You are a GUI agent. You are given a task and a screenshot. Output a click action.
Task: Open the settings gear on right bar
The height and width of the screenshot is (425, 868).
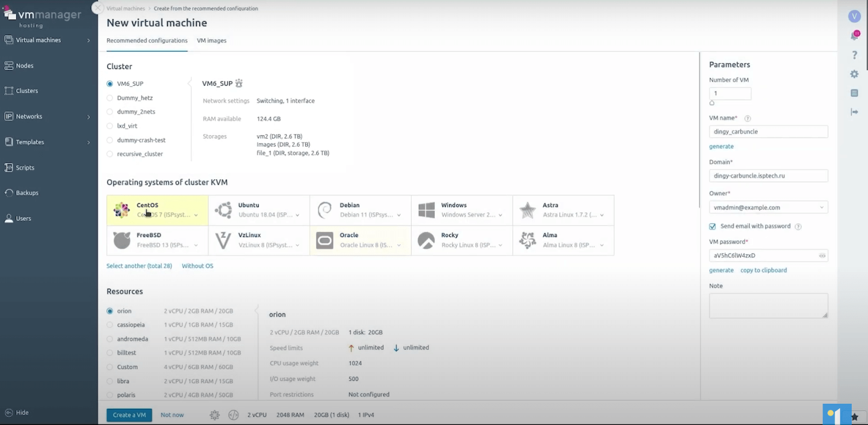pyautogui.click(x=854, y=74)
